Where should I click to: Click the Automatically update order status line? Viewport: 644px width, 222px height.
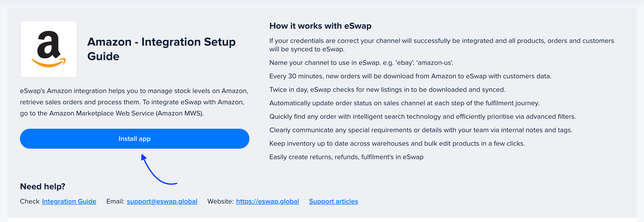coord(404,103)
